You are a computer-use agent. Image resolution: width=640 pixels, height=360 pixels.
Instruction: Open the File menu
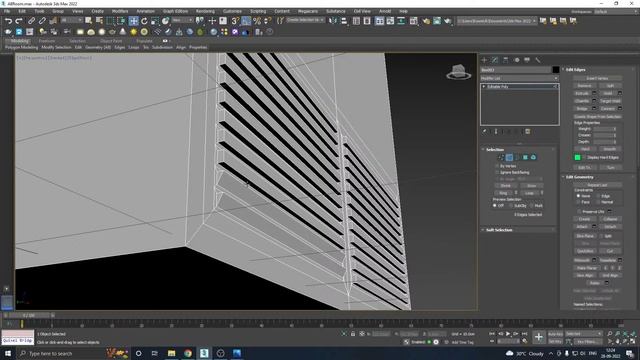click(x=7, y=11)
